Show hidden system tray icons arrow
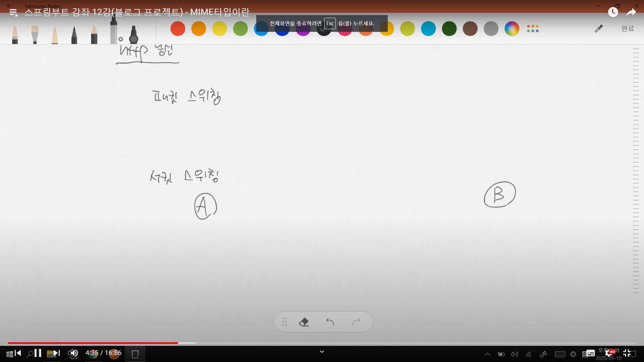Screen dimensions: 644x362 point(488,354)
